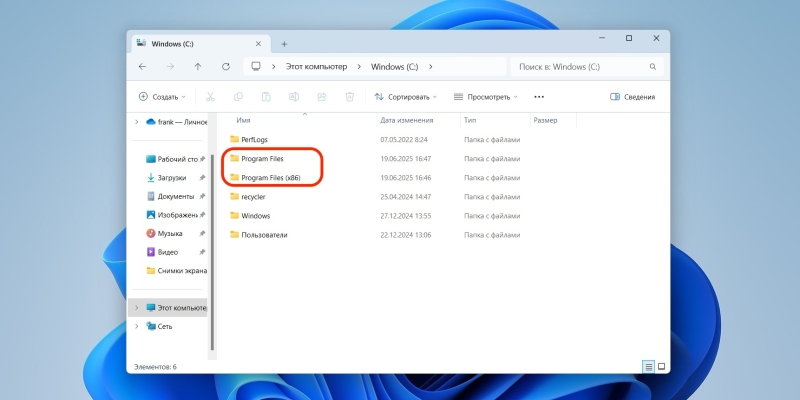Sort by Тип column header
The height and width of the screenshot is (400, 800).
click(469, 120)
